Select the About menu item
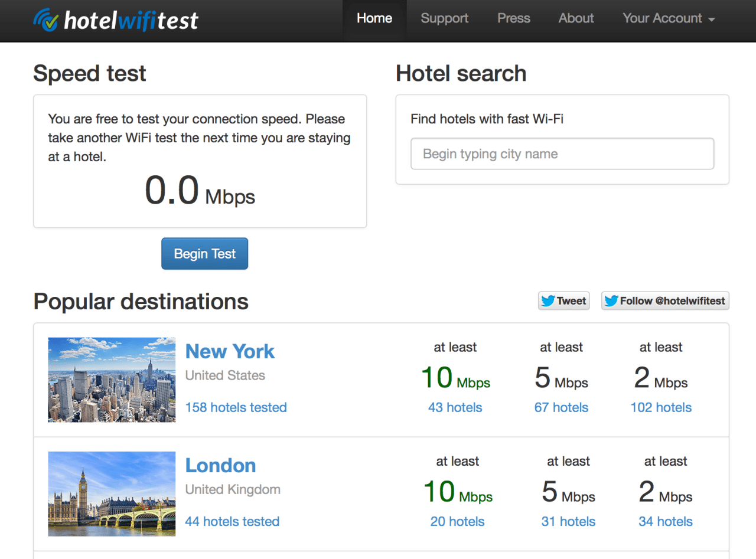The width and height of the screenshot is (756, 559). click(576, 18)
